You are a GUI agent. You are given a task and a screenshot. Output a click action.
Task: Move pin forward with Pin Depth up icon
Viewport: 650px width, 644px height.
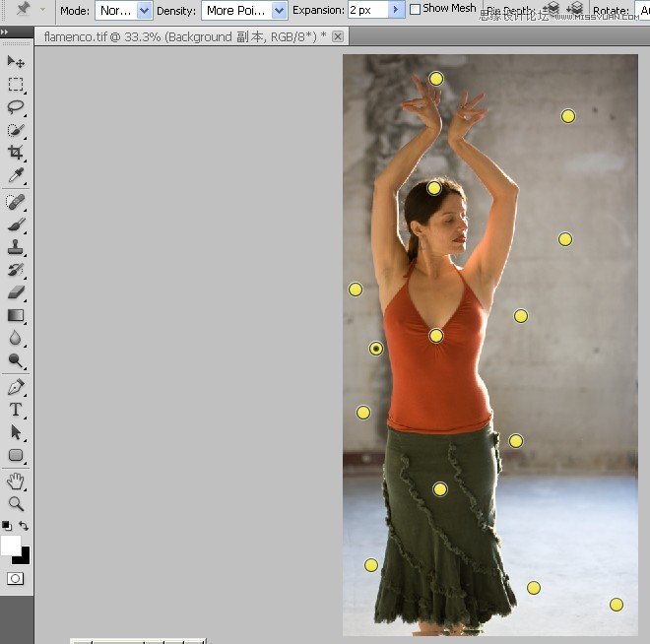coord(552,8)
